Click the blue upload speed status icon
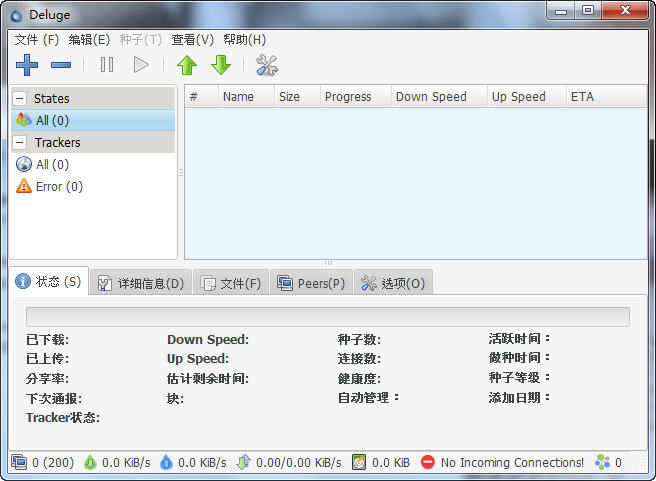 (x=167, y=462)
